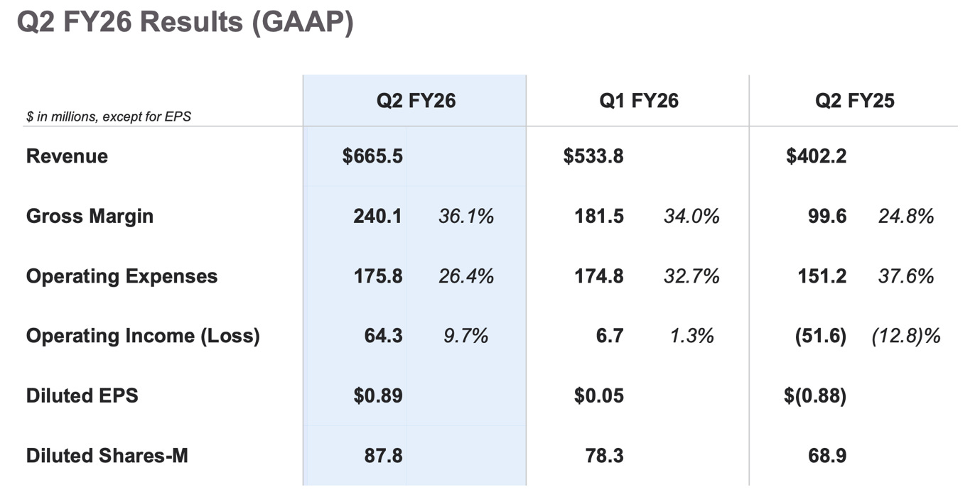Select the 64.3 operating income value

click(x=384, y=335)
